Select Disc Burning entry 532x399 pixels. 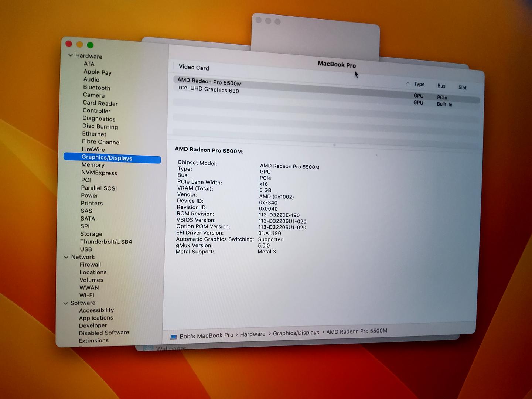pos(100,126)
